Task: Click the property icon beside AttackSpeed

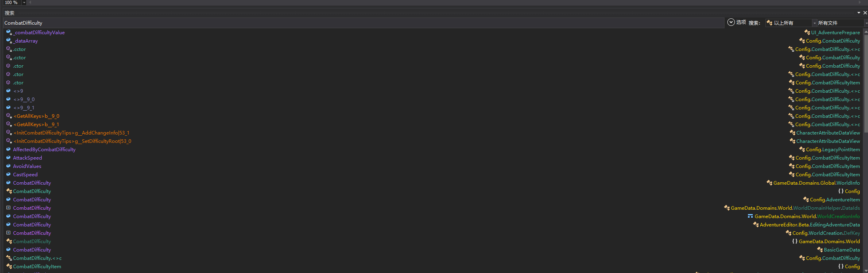Action: pos(8,158)
